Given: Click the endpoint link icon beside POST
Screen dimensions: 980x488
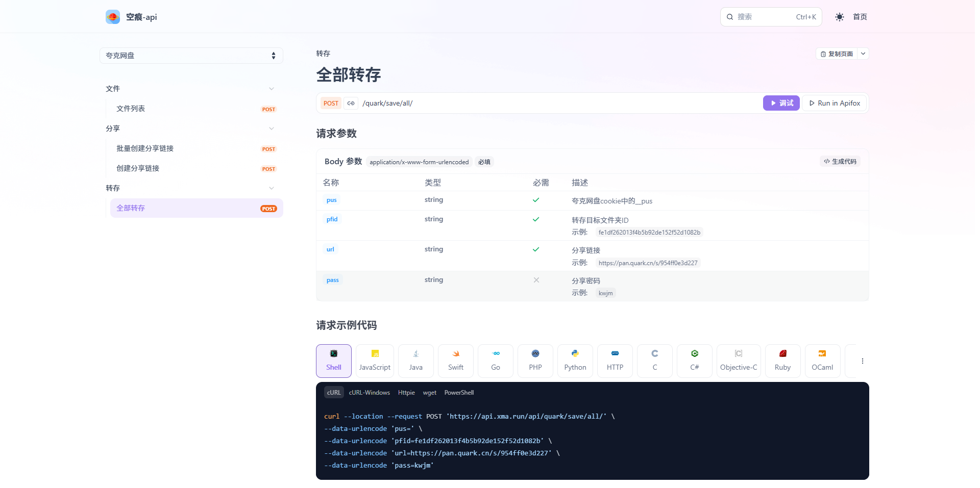Looking at the screenshot, I should [x=351, y=103].
